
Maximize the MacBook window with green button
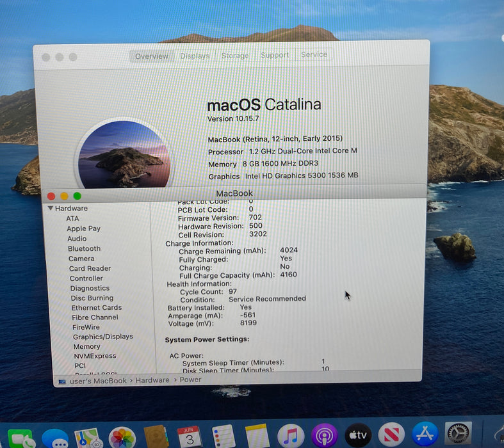coord(77,196)
